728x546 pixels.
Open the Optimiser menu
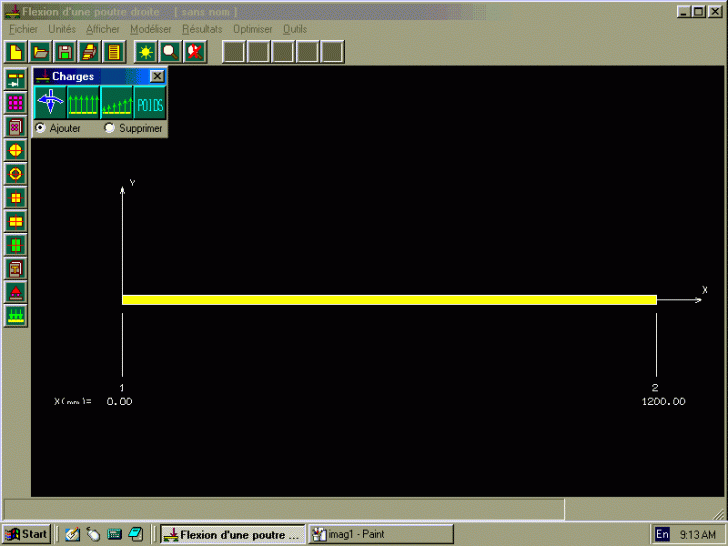click(x=253, y=29)
